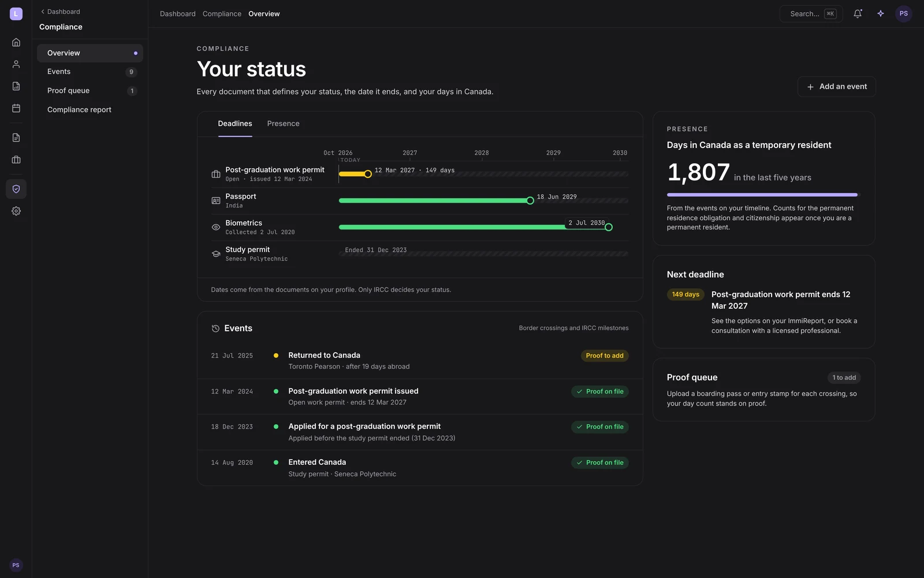The image size is (924, 578).
Task: Click the Study permit row label
Action: pos(247,250)
